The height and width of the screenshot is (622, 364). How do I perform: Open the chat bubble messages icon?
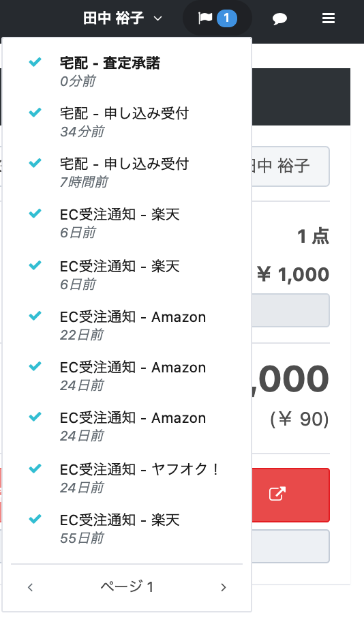pos(279,18)
